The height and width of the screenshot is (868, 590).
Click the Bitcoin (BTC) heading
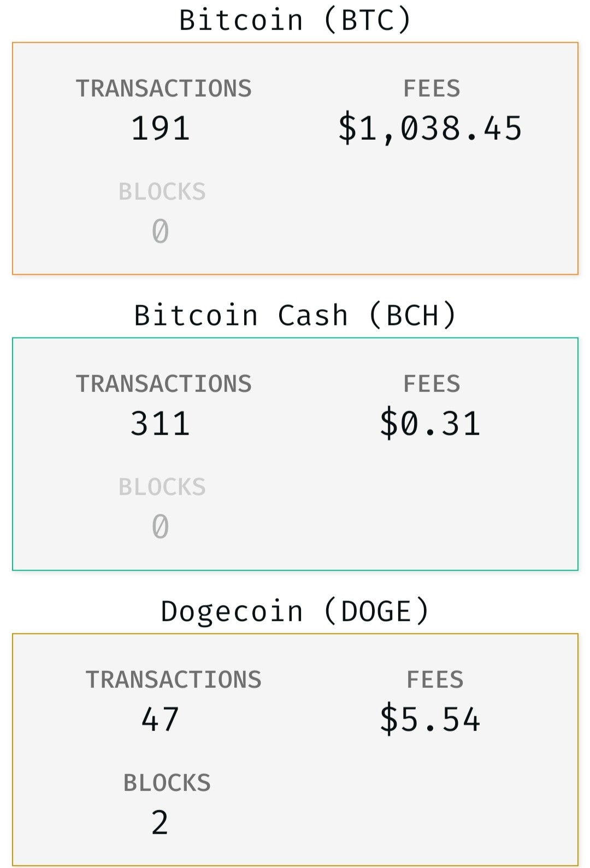click(x=295, y=21)
